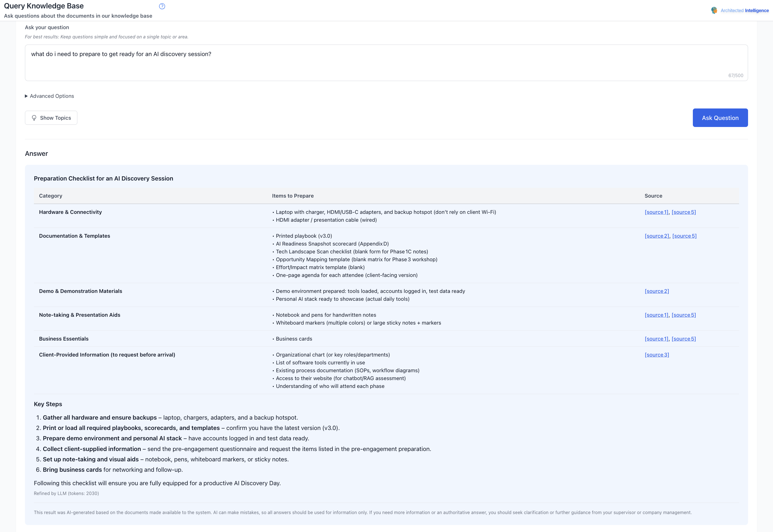Open source 5 for Documentation & Templates
Viewport: 773px width, 532px height.
point(684,236)
